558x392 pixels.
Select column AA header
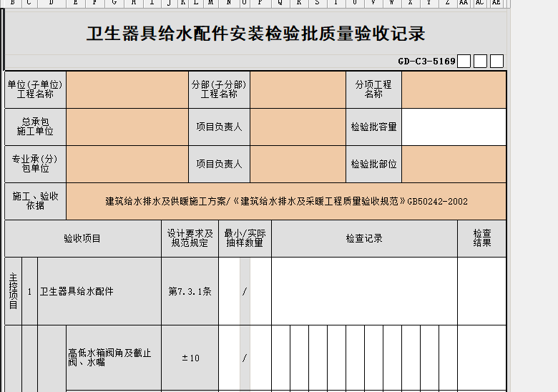tap(464, 3)
